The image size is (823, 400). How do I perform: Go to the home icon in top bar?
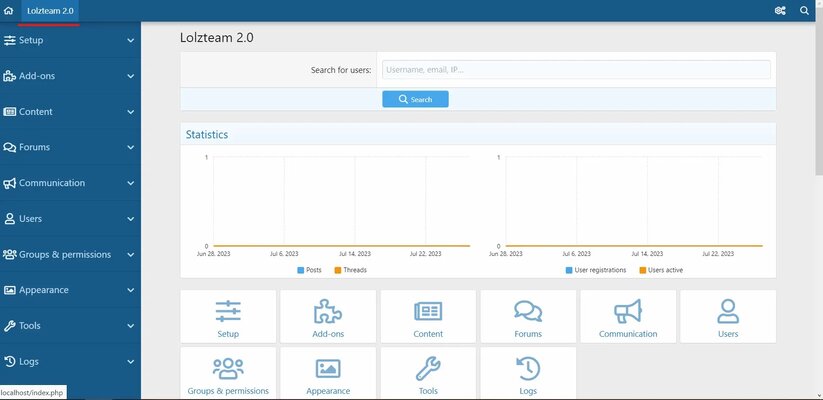point(8,10)
